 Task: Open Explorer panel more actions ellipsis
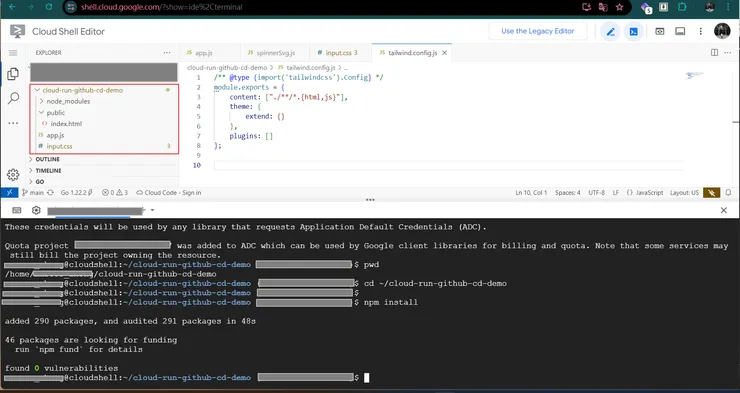click(x=167, y=53)
